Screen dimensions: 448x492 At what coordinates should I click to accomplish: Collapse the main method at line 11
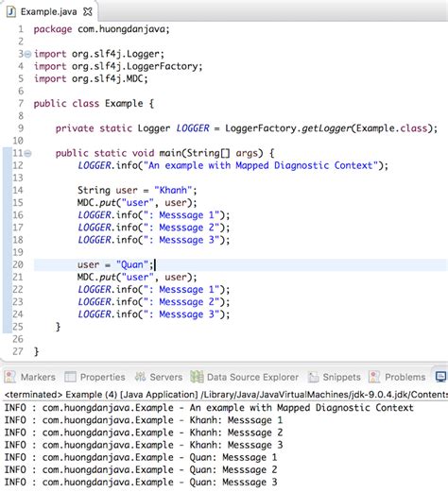[27, 154]
